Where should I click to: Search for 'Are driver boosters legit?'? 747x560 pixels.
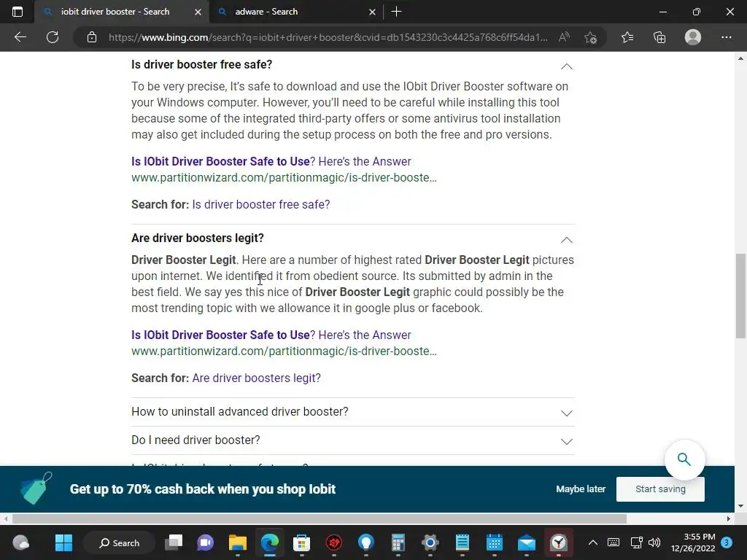click(256, 378)
